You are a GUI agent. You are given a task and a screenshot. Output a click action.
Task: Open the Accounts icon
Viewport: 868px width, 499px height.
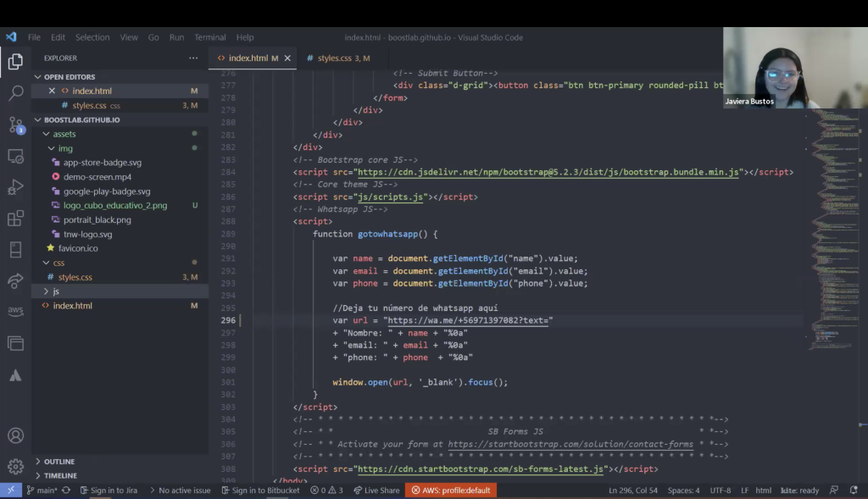point(15,435)
